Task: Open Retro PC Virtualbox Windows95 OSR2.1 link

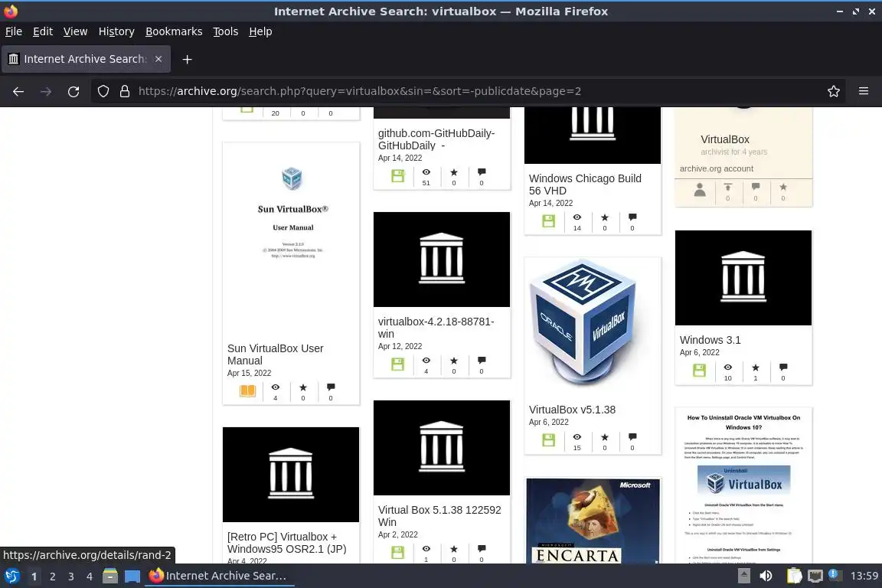Action: [287, 543]
